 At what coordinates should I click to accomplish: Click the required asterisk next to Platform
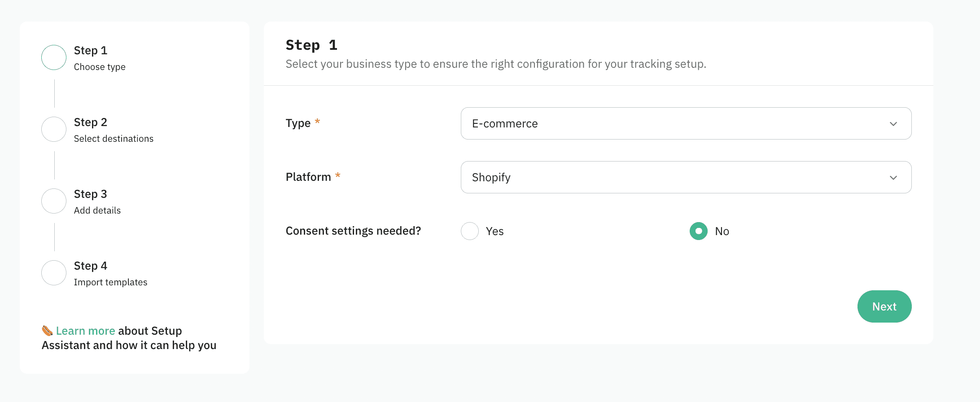(338, 176)
